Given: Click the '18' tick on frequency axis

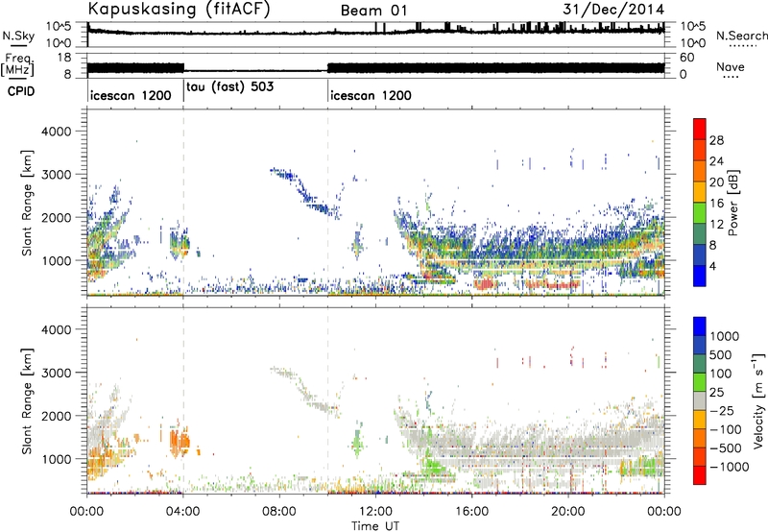Looking at the screenshot, I should 64,58.
